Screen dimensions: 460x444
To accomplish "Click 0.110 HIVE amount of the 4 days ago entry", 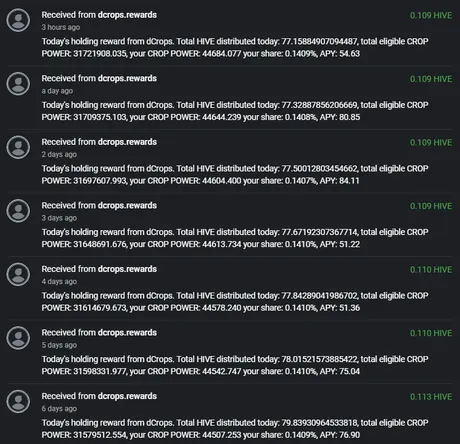I will (431, 270).
